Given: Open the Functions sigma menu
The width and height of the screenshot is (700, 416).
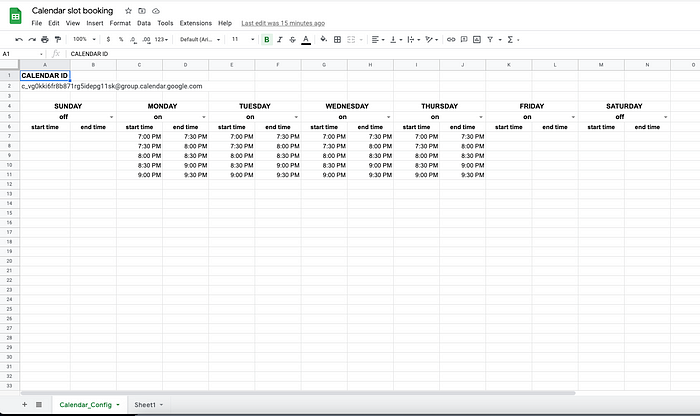Looking at the screenshot, I should [510, 40].
